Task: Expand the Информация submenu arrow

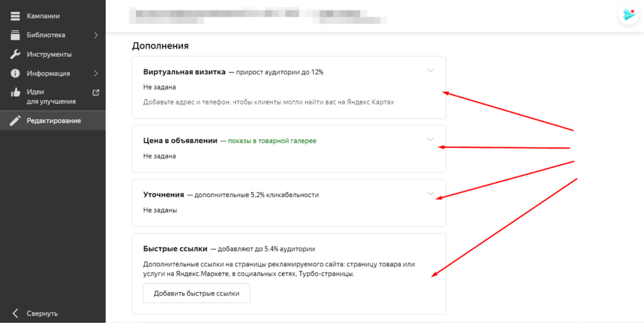Action: coord(96,73)
